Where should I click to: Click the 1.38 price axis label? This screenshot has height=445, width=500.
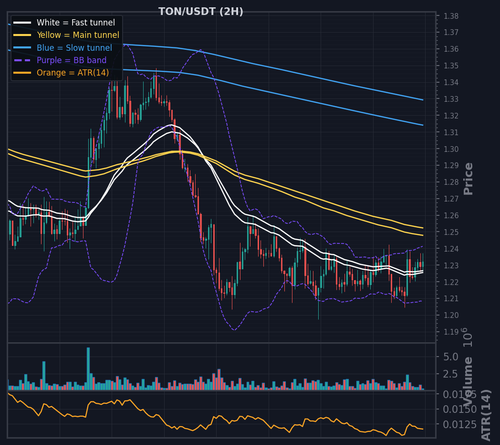point(451,16)
